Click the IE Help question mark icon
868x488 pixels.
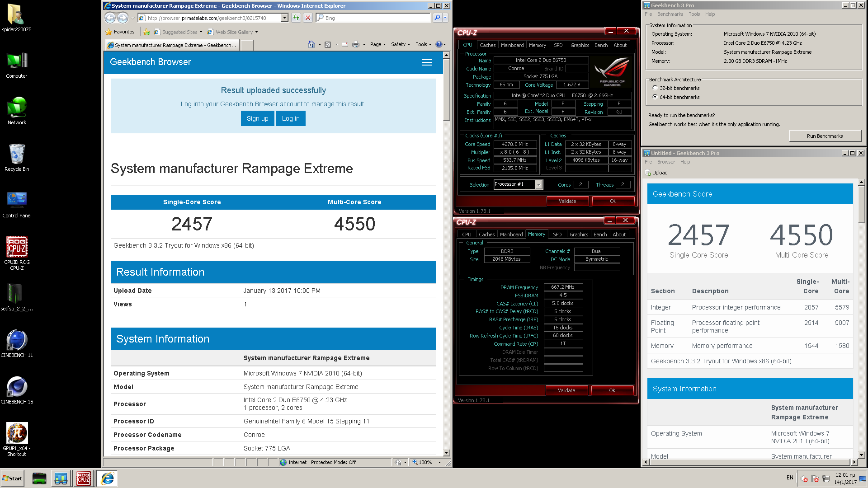click(439, 44)
